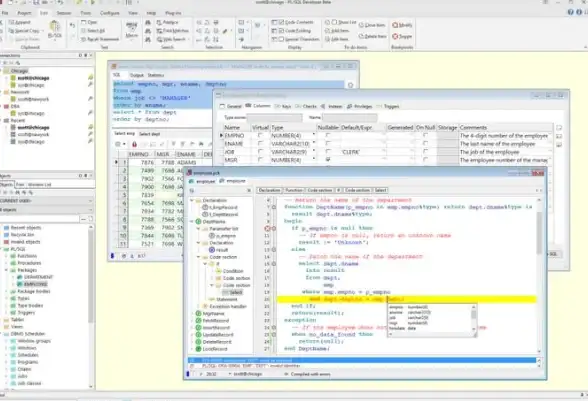Click the Macro icon in the ribbon
This screenshot has width=588, height=401.
click(x=132, y=30)
